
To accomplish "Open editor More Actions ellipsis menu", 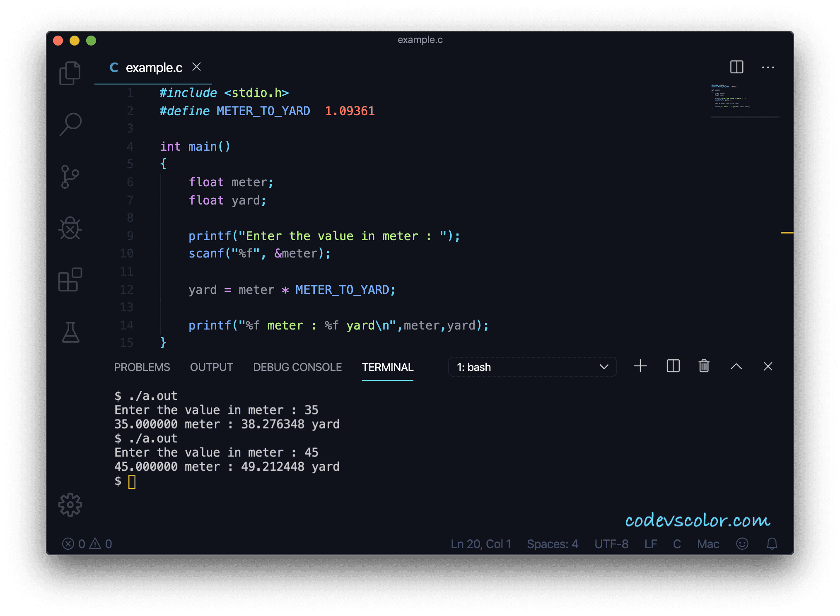I will point(768,67).
